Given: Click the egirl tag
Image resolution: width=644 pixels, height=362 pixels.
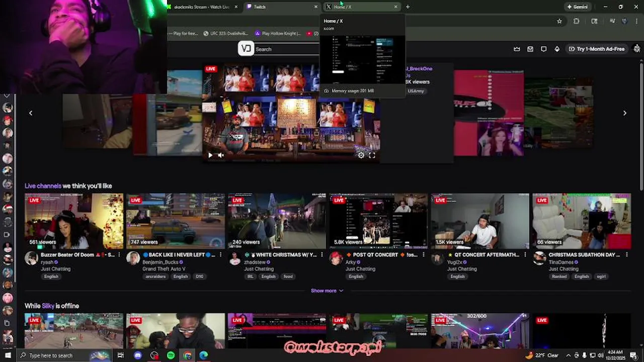Looking at the screenshot, I should [601, 277].
